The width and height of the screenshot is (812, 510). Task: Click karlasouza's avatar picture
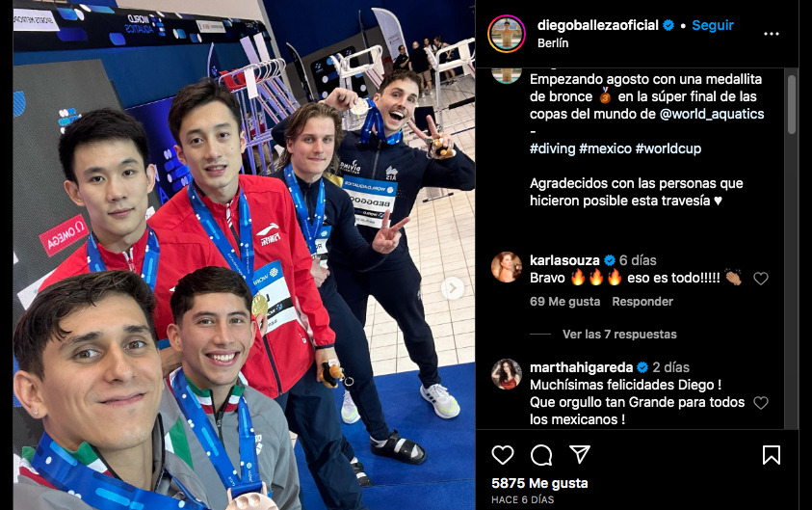pyautogui.click(x=506, y=267)
